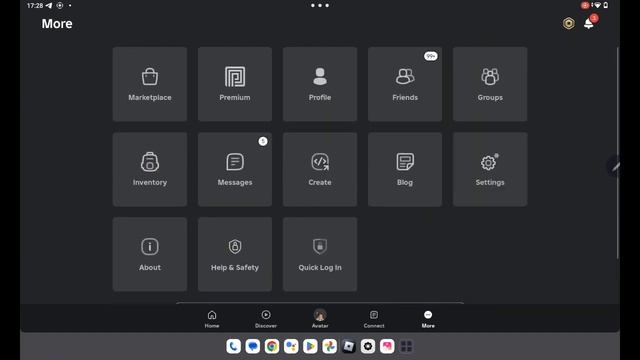Open the system Settings gear in the dock

[x=368, y=347]
